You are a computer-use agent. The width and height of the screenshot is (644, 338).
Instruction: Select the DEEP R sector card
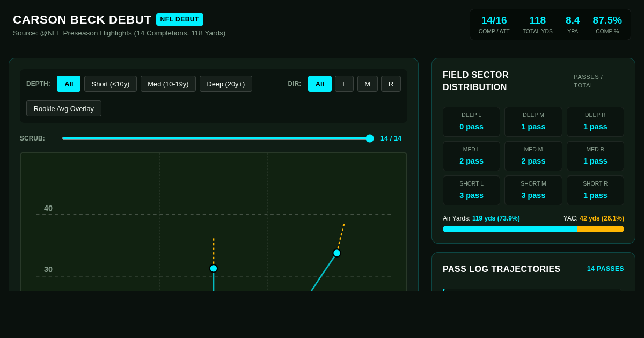click(x=595, y=122)
